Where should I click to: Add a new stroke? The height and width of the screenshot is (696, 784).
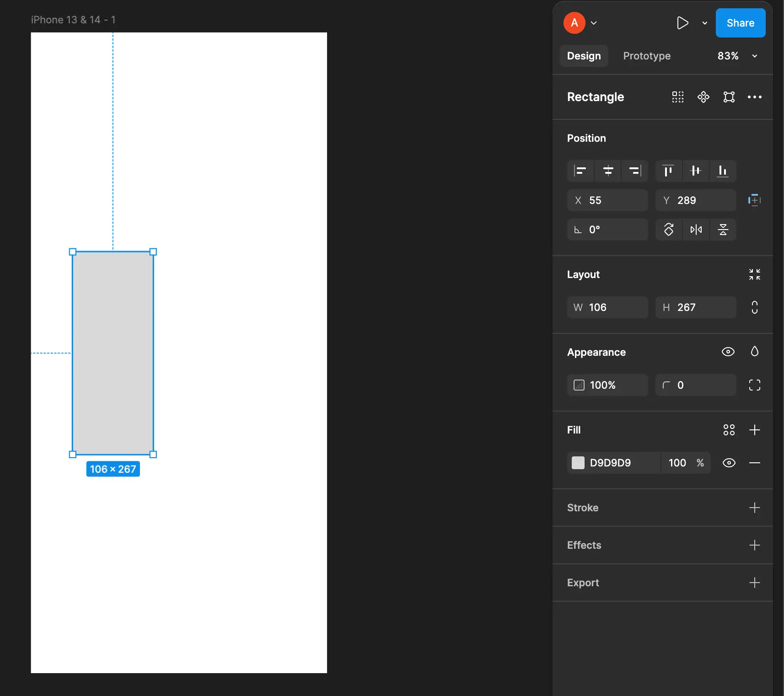coord(754,508)
